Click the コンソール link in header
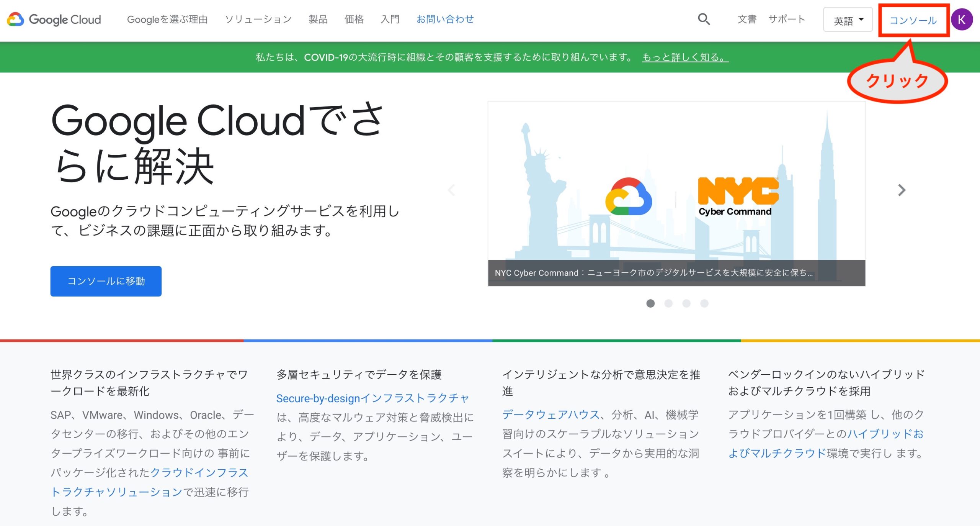This screenshot has height=526, width=980. [x=913, y=20]
